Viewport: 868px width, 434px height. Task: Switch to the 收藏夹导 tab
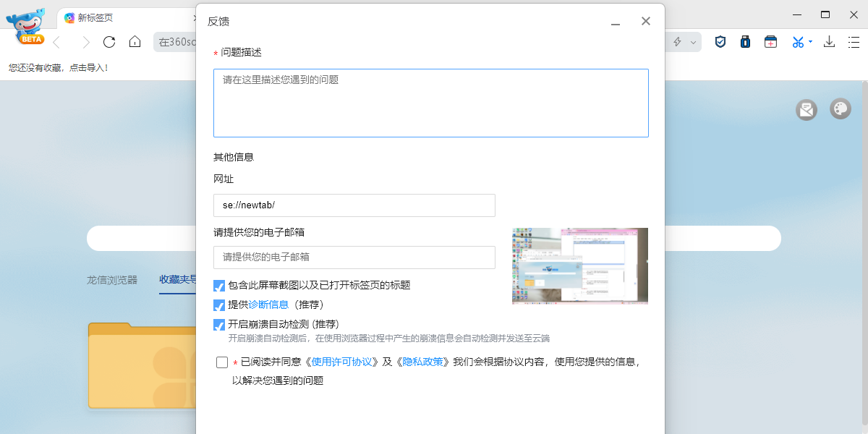tap(178, 281)
